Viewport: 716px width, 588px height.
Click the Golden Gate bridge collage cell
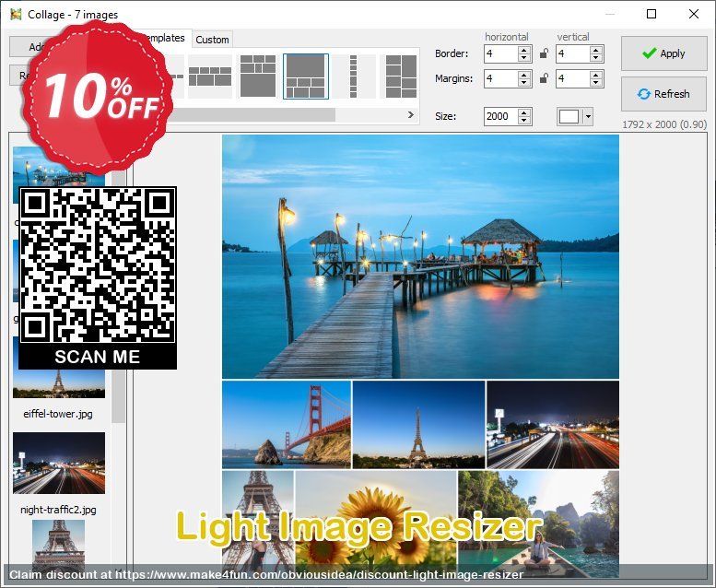point(287,425)
